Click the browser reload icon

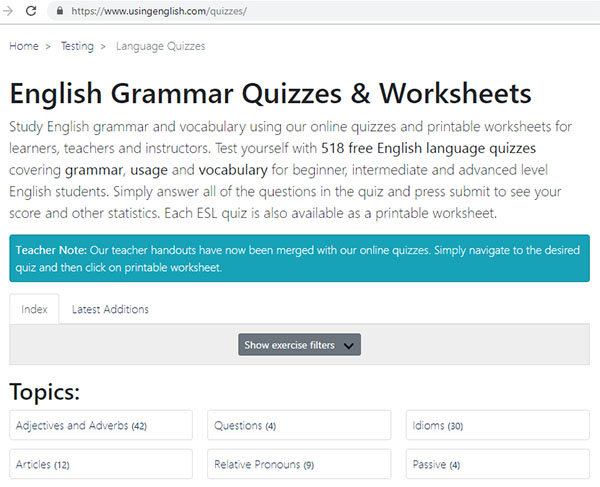(31, 11)
